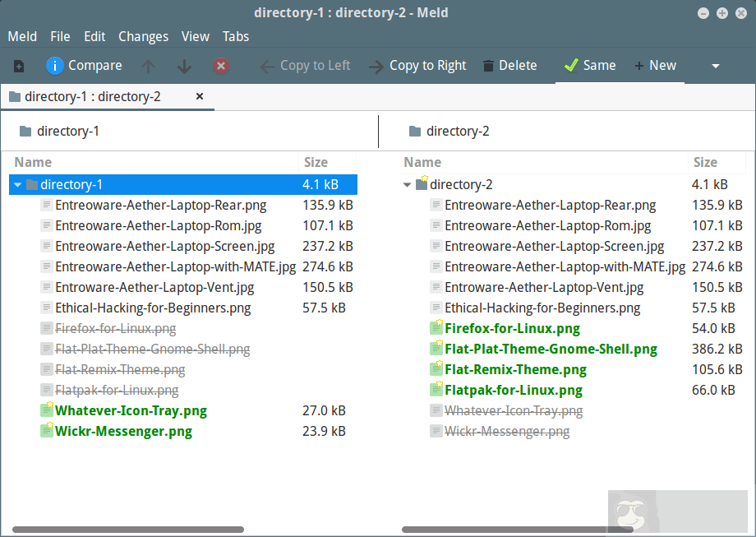Collapse the directory-2 tree folder

(407, 185)
